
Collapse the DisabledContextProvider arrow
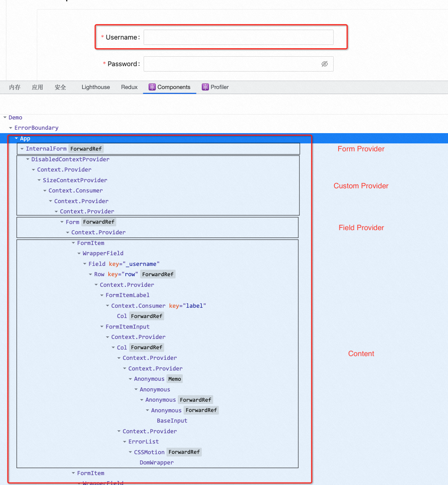click(x=28, y=159)
